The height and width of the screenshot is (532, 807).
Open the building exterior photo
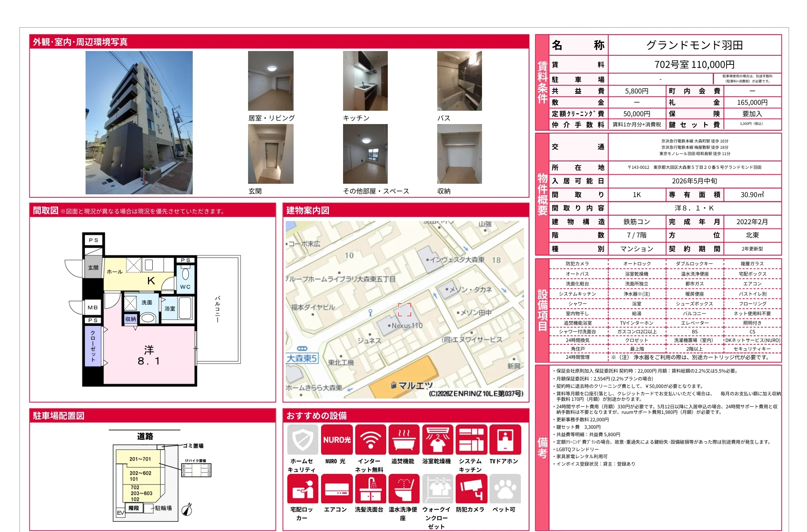click(139, 122)
